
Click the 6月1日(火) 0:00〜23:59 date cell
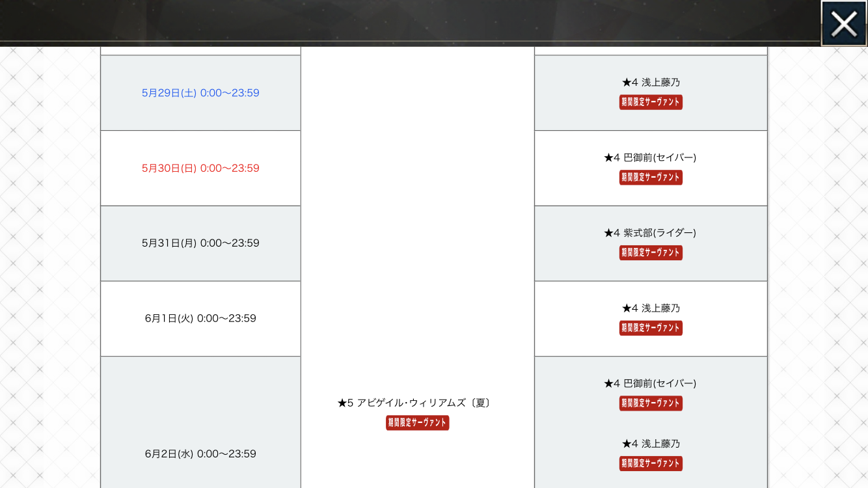tap(200, 319)
